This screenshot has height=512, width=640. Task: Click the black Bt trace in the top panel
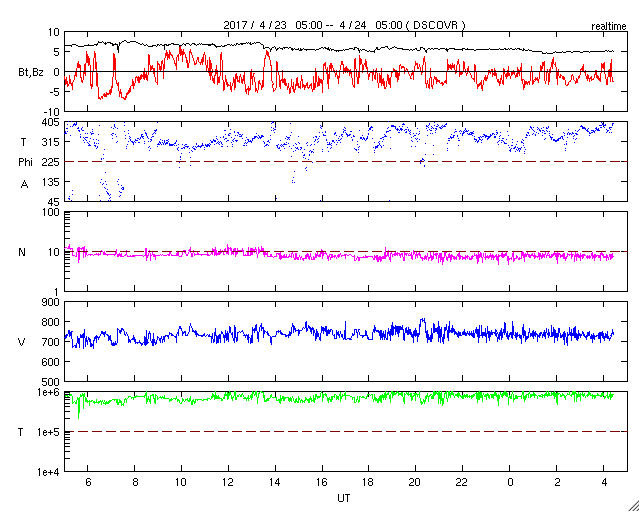[339, 48]
